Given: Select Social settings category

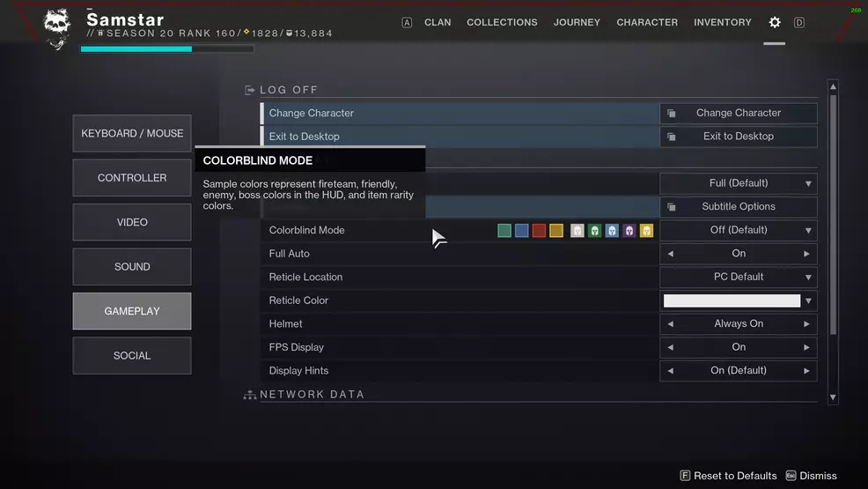Looking at the screenshot, I should [132, 356].
